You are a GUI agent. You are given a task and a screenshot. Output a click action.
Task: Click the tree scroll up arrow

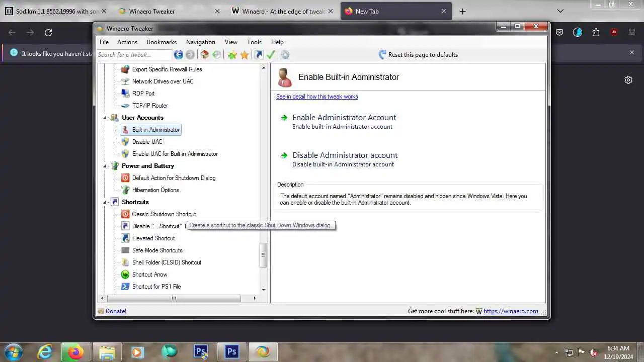click(263, 68)
